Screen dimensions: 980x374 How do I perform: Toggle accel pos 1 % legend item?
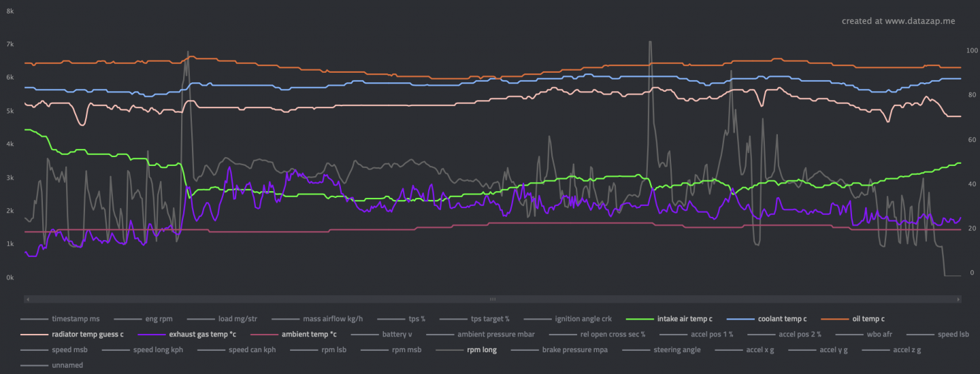(x=697, y=334)
